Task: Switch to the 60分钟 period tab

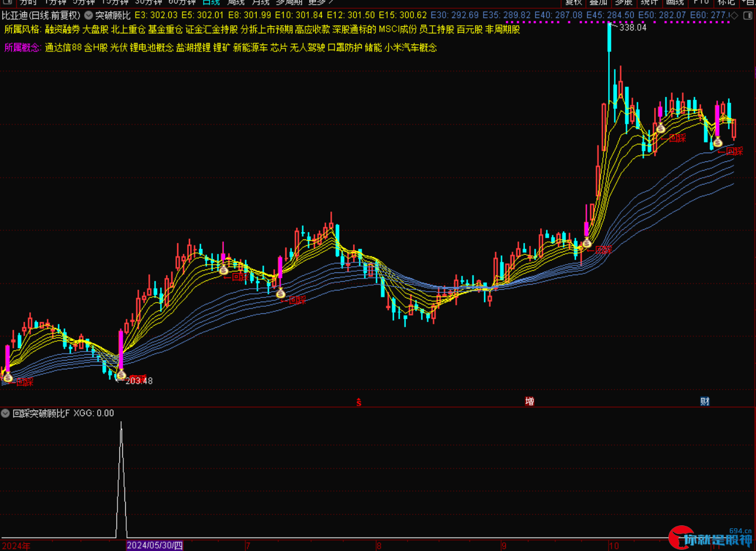Action: 182,2
